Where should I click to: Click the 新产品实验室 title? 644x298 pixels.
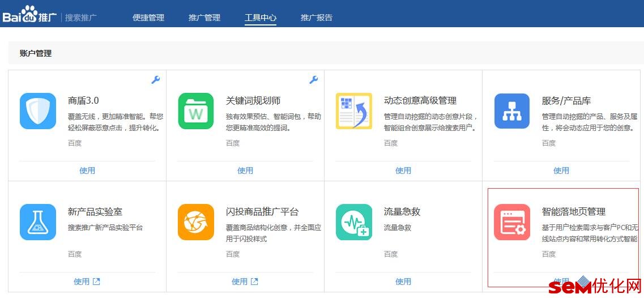pyautogui.click(x=95, y=212)
